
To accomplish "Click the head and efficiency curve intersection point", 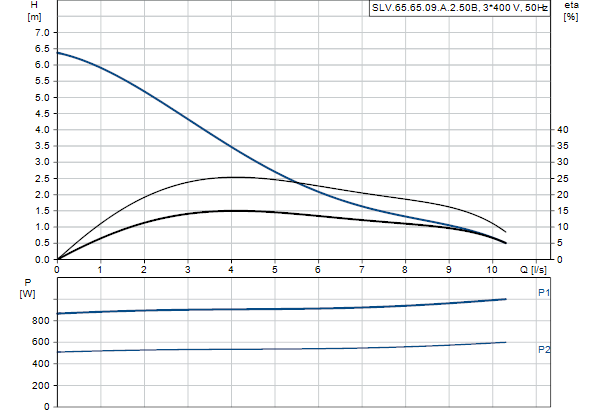I will pyautogui.click(x=298, y=183).
